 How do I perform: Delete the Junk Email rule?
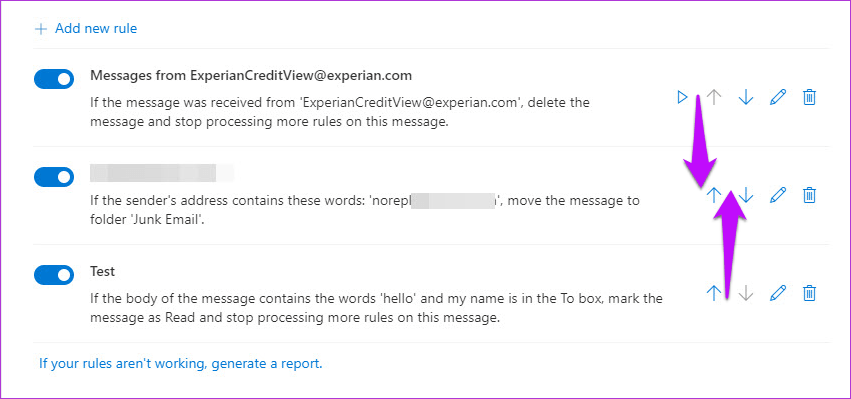[x=809, y=195]
